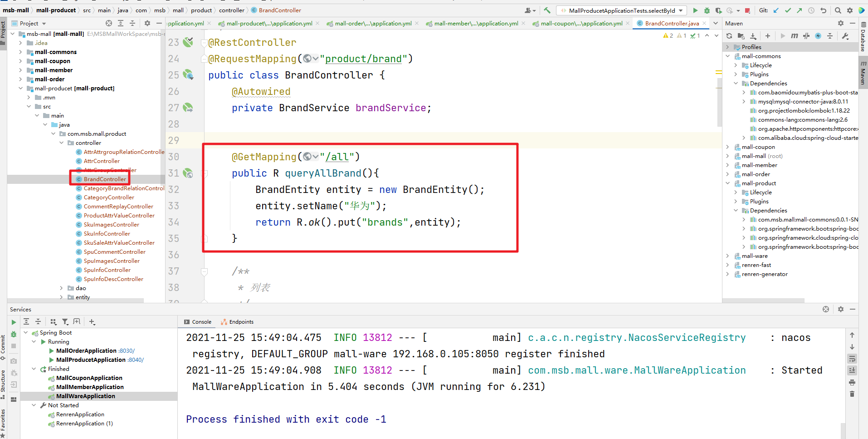The height and width of the screenshot is (439, 868).
Task: Click the Build project hammer icon
Action: point(547,10)
